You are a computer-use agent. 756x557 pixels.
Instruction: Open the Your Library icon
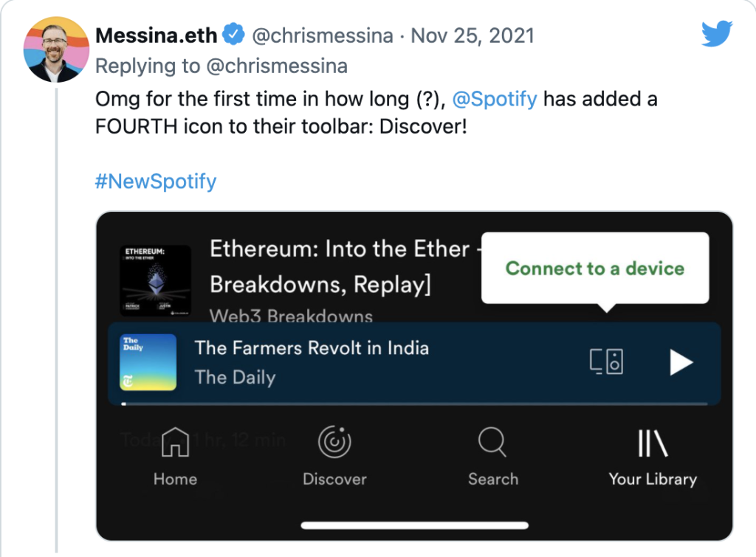coord(652,444)
